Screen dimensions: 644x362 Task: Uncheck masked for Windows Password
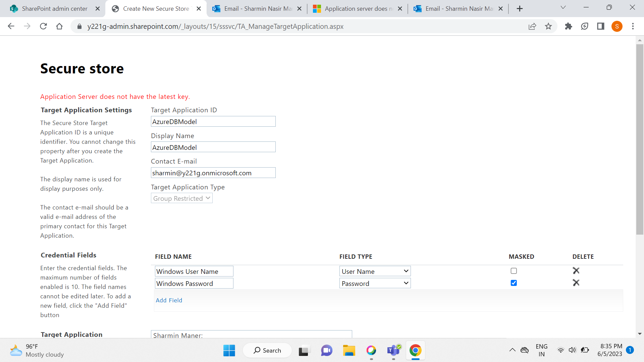(514, 283)
